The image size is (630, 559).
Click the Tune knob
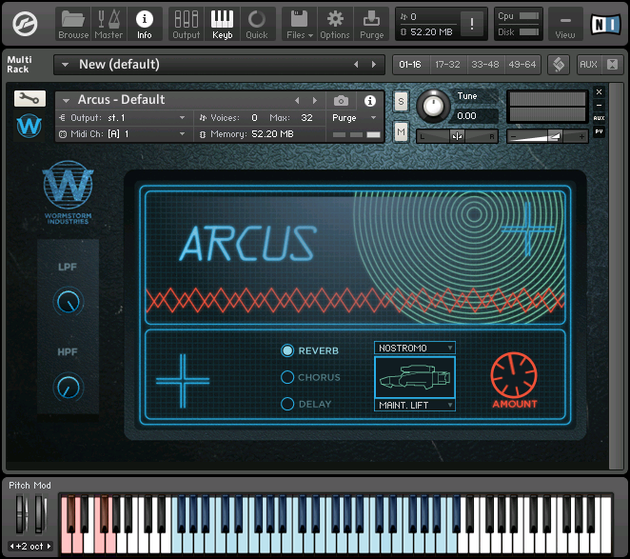(433, 106)
